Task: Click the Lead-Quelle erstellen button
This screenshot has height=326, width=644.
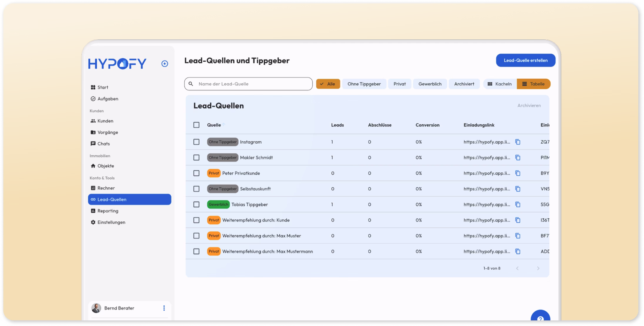Action: coord(525,61)
